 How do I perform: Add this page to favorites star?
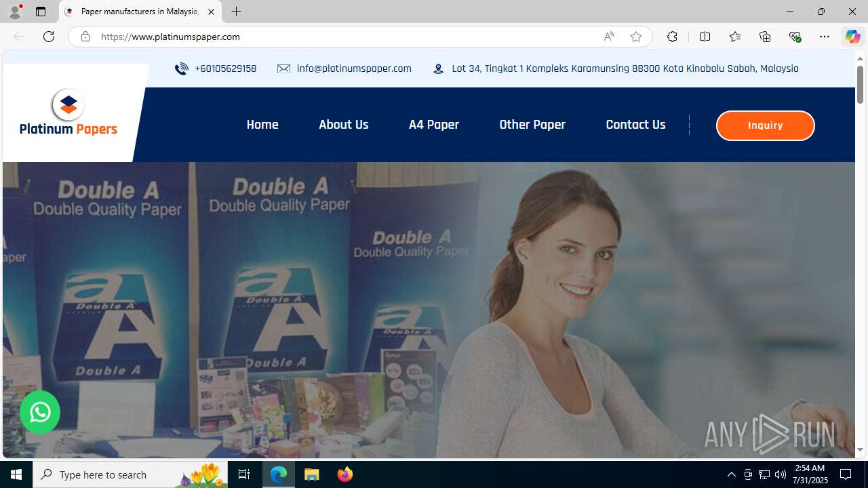[x=636, y=37]
